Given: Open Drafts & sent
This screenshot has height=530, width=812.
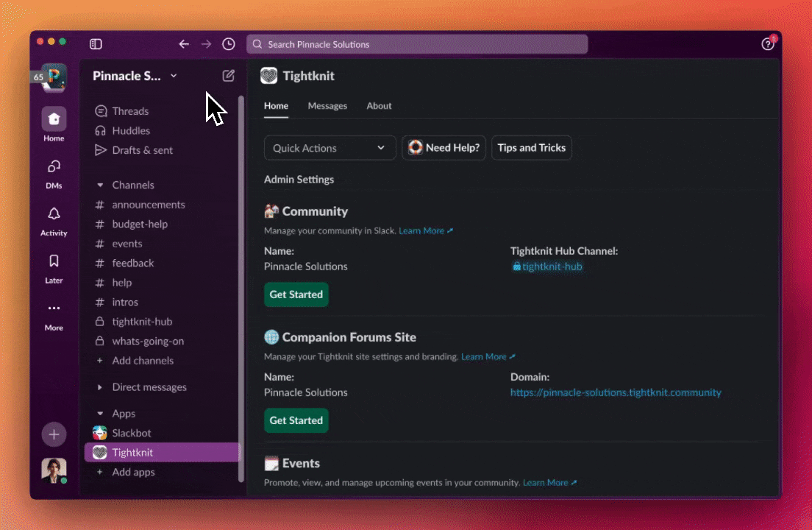Looking at the screenshot, I should coord(143,150).
